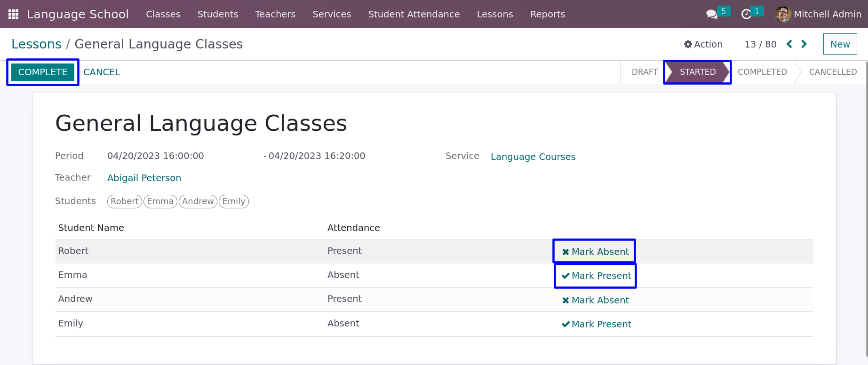Image resolution: width=868 pixels, height=365 pixels.
Task: Go to previous record with left chevron
Action: (789, 44)
